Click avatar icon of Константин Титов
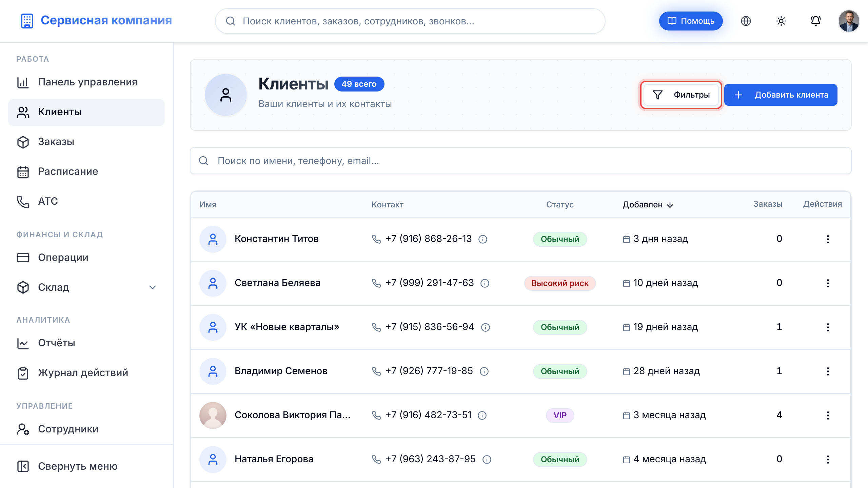 click(x=213, y=239)
